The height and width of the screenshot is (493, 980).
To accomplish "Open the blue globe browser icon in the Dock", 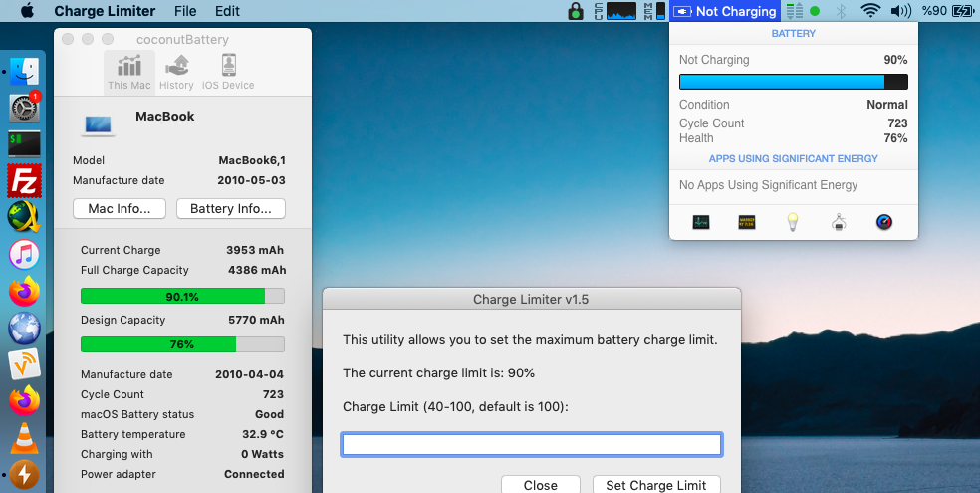I will tap(24, 328).
